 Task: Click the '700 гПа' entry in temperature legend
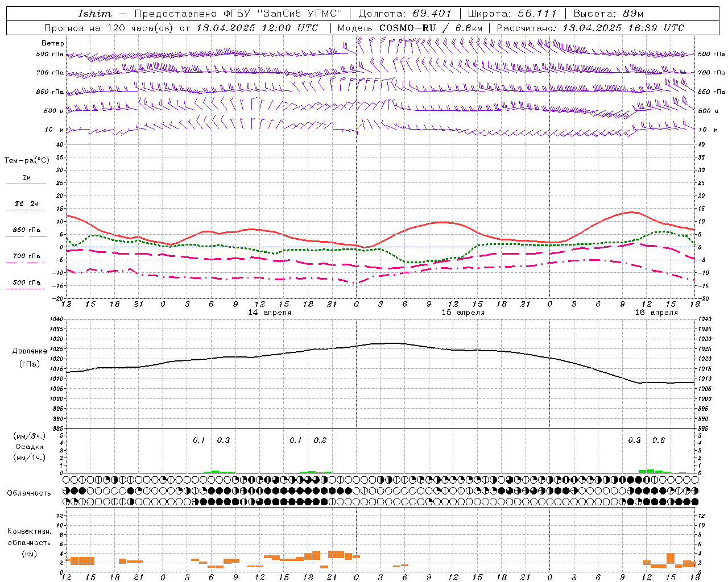click(27, 256)
